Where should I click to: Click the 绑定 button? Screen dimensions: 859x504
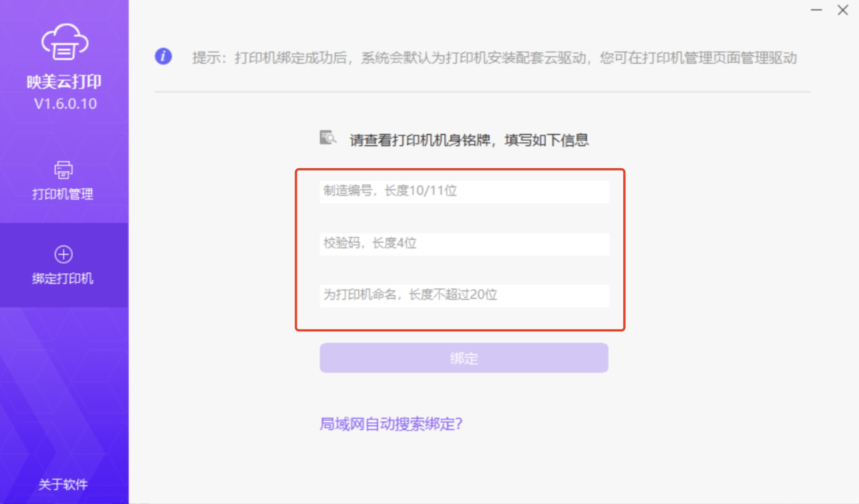tap(464, 358)
